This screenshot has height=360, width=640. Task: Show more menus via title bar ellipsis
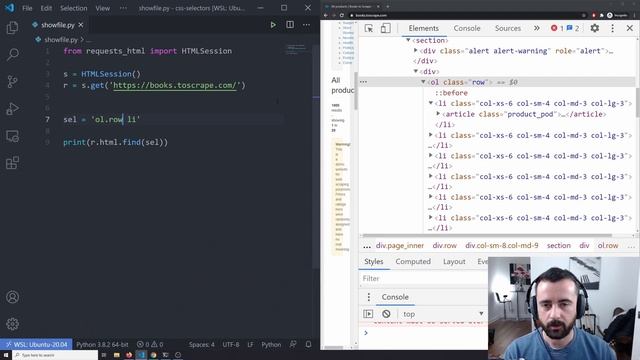click(123, 8)
